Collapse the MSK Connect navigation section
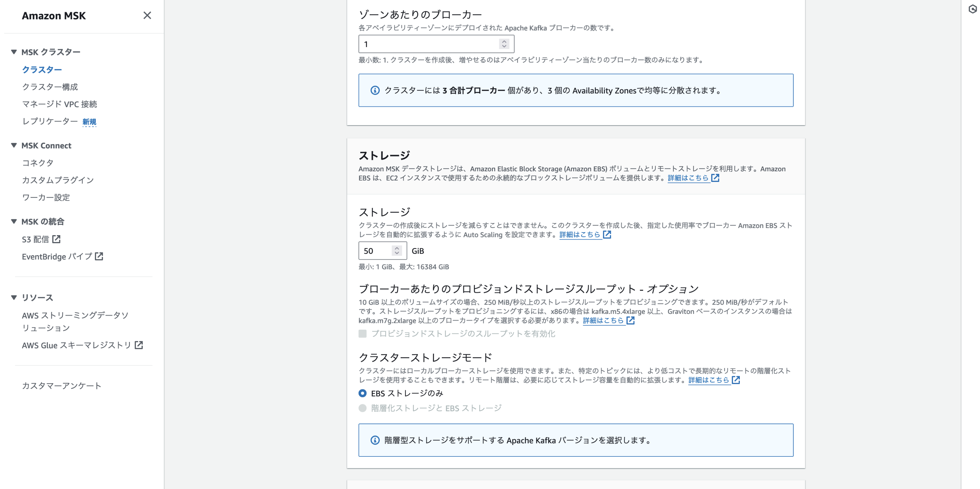The width and height of the screenshot is (980, 489). click(x=14, y=145)
